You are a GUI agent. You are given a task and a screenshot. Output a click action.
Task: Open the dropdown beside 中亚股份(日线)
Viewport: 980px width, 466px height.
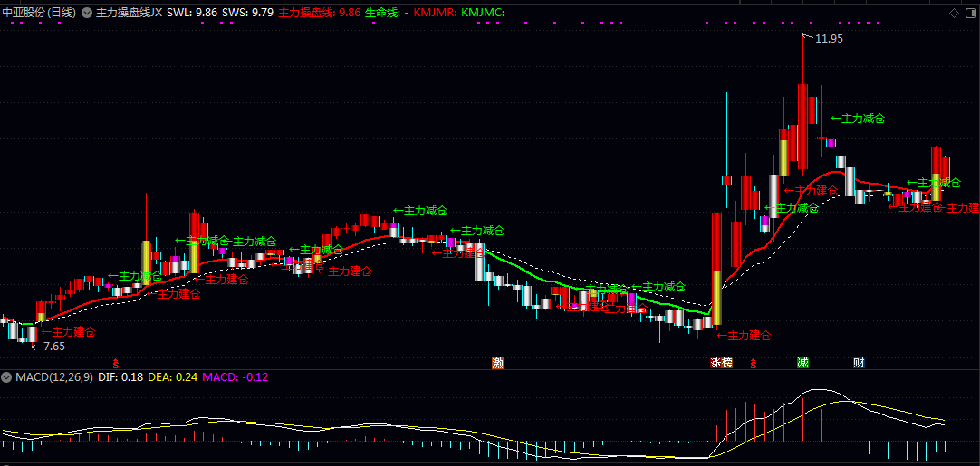[x=86, y=12]
